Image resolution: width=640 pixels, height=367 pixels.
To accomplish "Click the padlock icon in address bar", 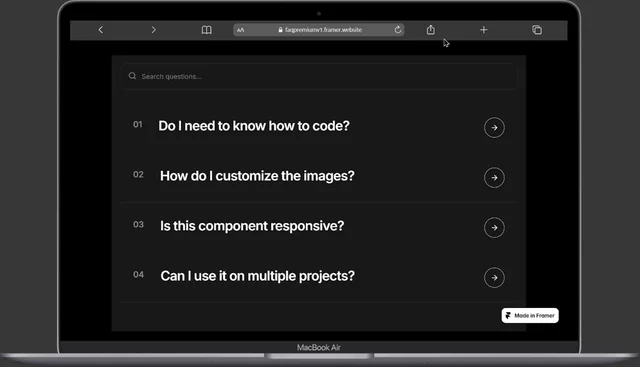I will tap(280, 30).
